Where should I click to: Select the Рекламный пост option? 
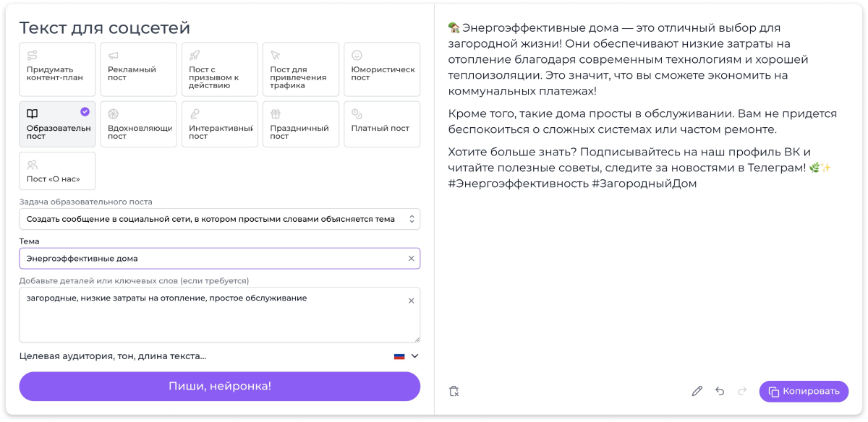[138, 69]
